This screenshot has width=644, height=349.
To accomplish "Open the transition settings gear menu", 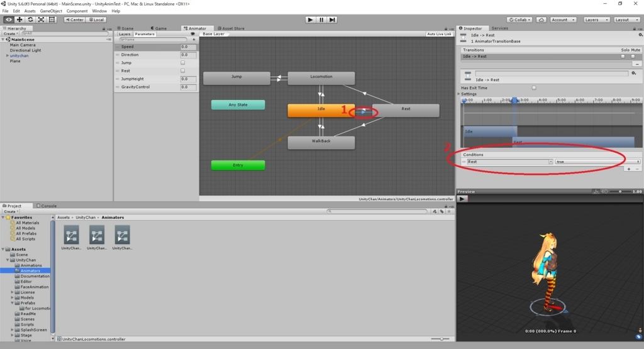I will click(x=634, y=73).
